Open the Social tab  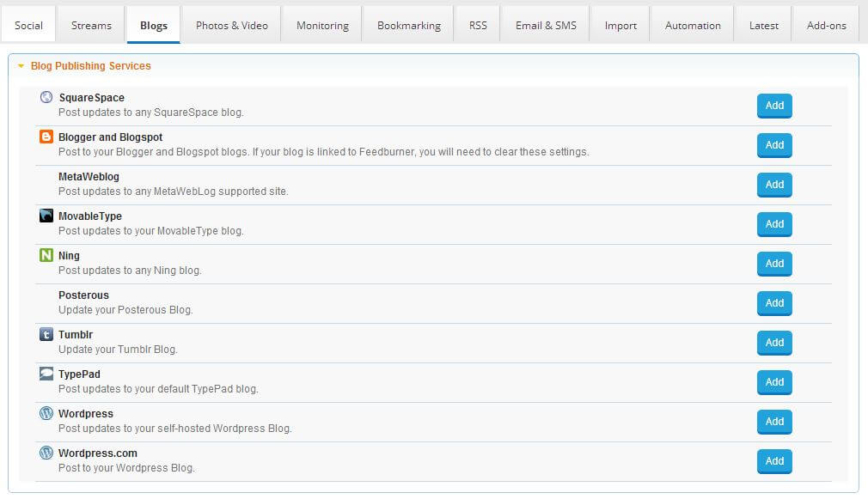pyautogui.click(x=28, y=26)
